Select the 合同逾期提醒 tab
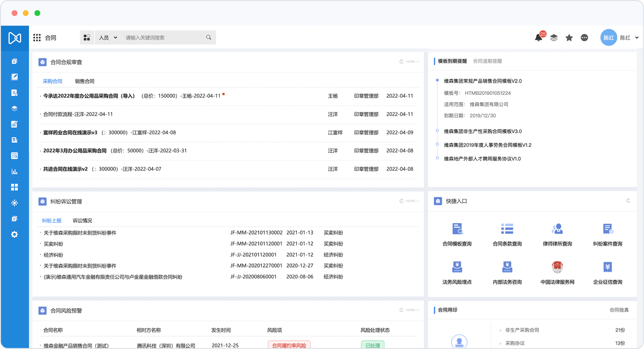This screenshot has width=644, height=349. coord(487,61)
